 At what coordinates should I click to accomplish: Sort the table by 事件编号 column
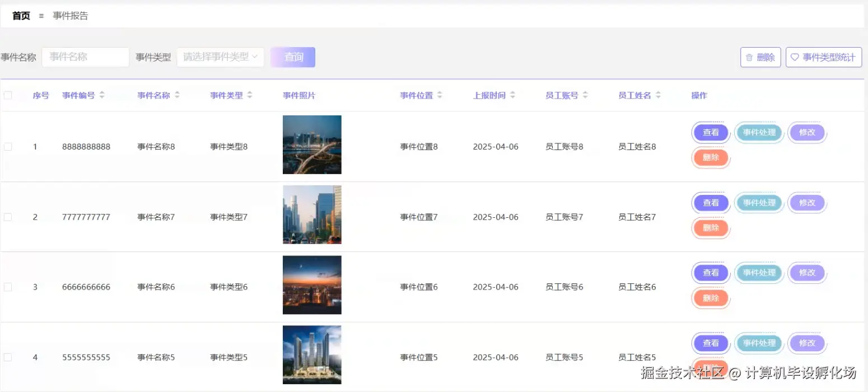101,95
